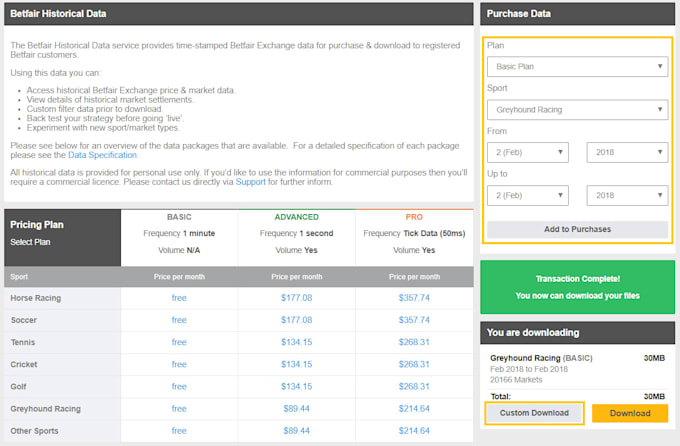680x446 pixels.
Task: Click the Other Sports row label
Action: (34, 431)
